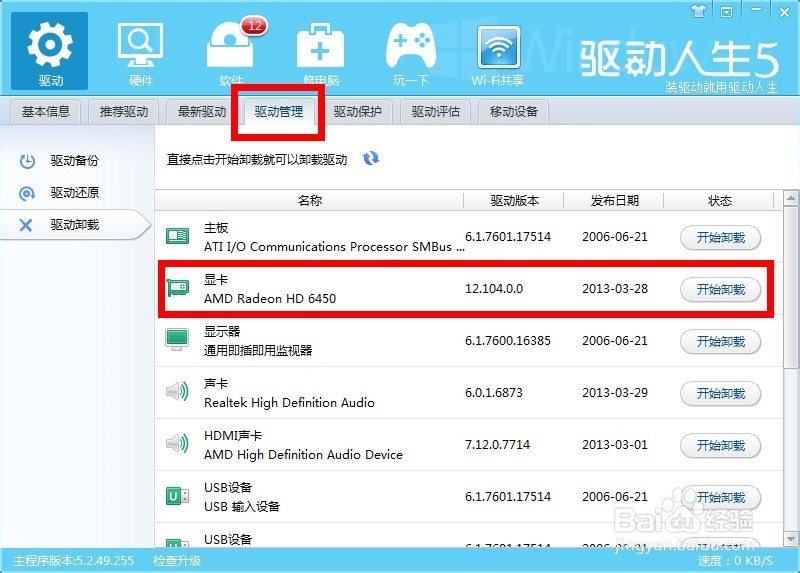The height and width of the screenshot is (573, 800).
Task: Click the scrollbar down arrow
Action: tap(791, 539)
